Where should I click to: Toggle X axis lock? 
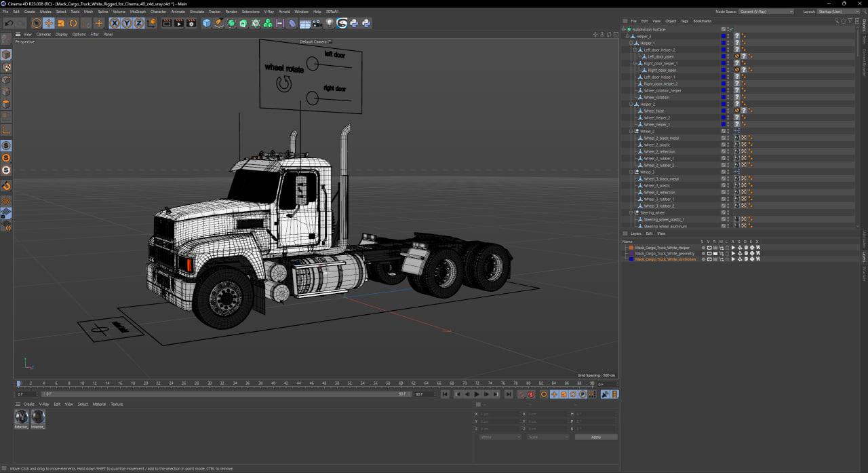[x=115, y=23]
